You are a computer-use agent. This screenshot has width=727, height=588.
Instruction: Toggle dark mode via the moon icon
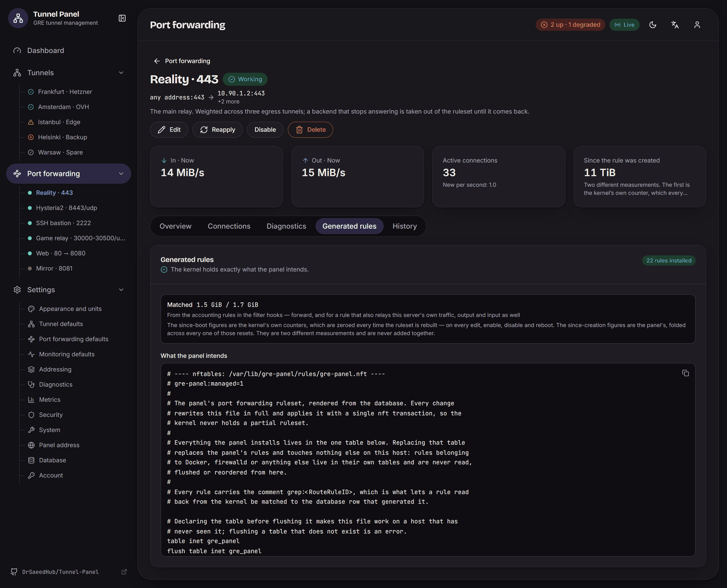pos(653,25)
